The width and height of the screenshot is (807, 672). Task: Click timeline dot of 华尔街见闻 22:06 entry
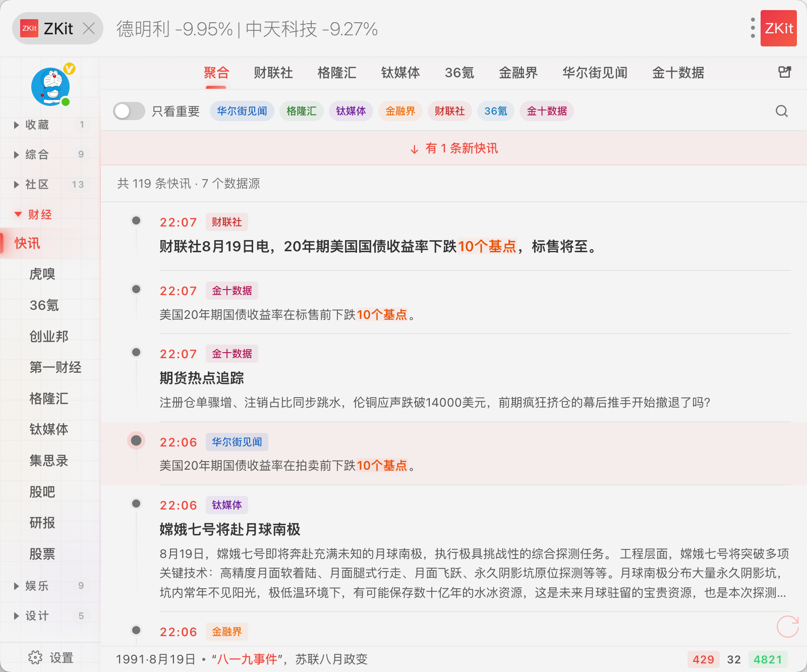[136, 440]
